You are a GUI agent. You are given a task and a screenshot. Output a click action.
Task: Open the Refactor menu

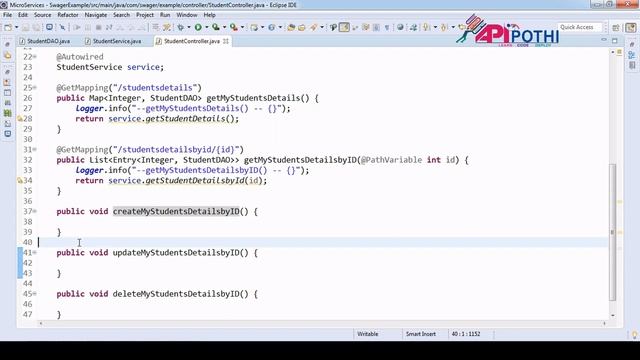68,15
